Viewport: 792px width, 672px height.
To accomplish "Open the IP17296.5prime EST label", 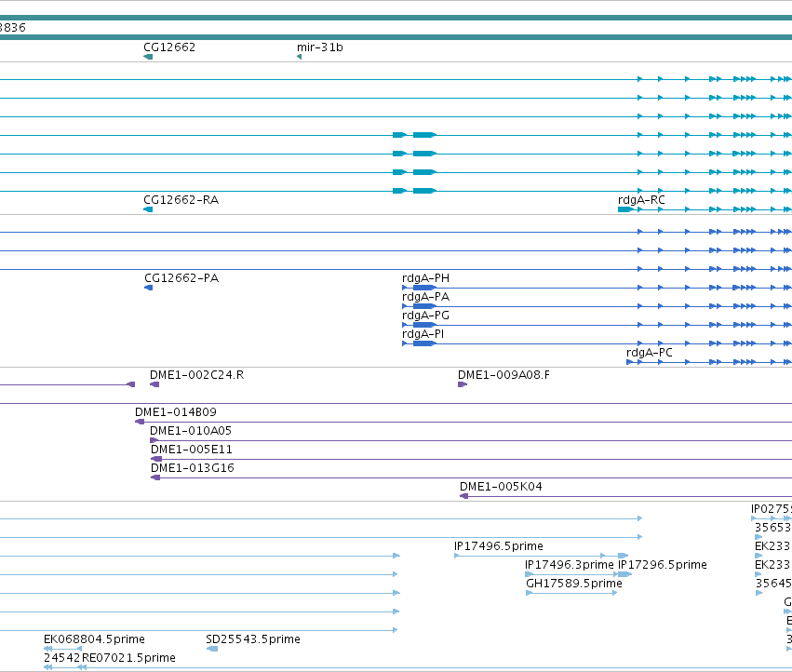I will pyautogui.click(x=663, y=564).
